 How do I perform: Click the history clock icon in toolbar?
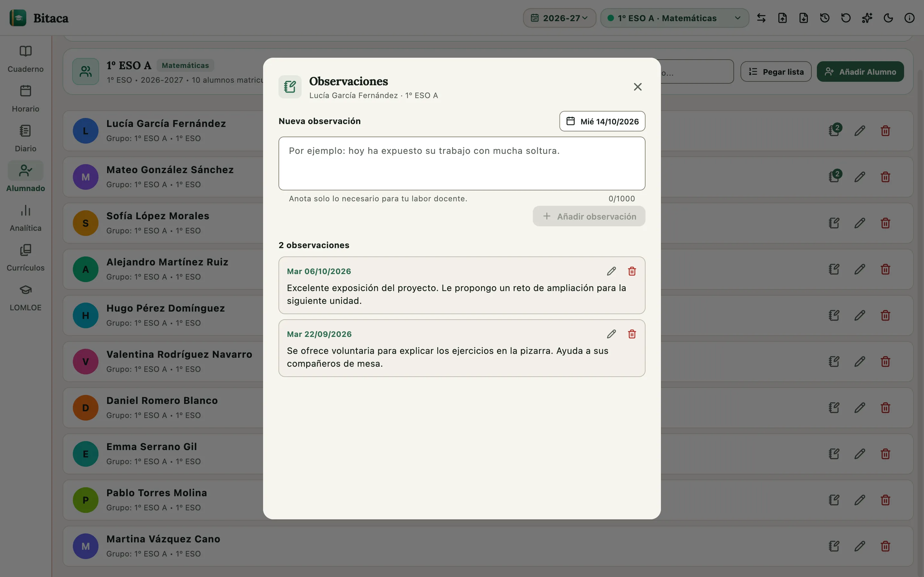coord(825,18)
